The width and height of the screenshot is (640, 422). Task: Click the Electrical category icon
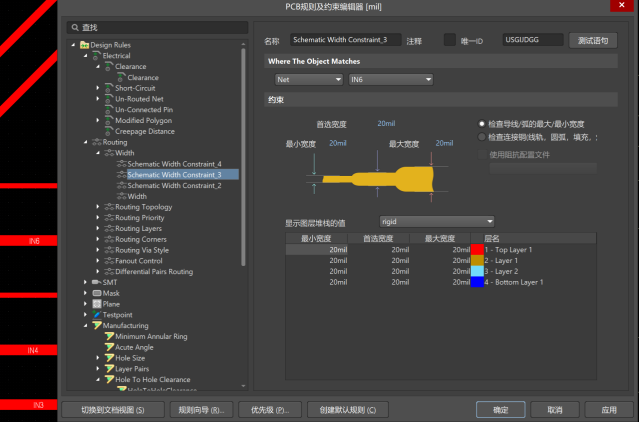tap(96, 56)
